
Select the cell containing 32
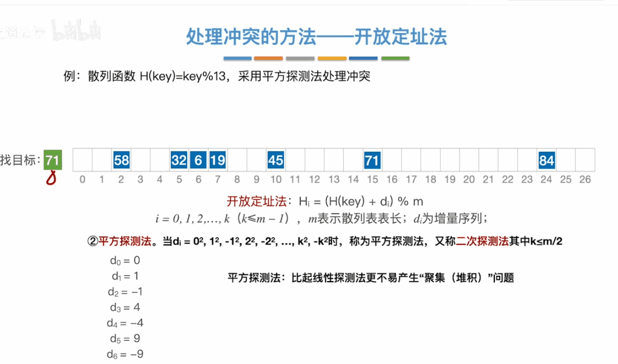(x=179, y=160)
